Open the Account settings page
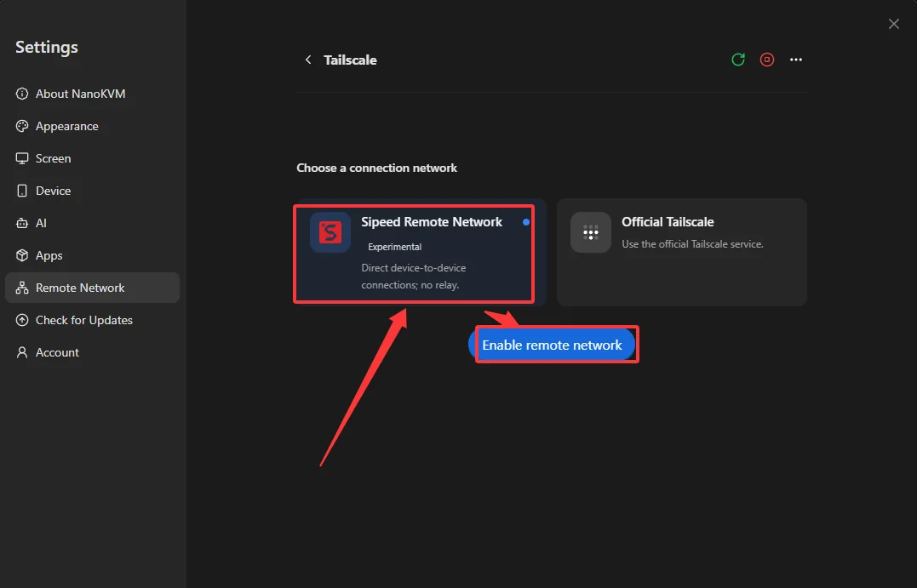 [93, 352]
